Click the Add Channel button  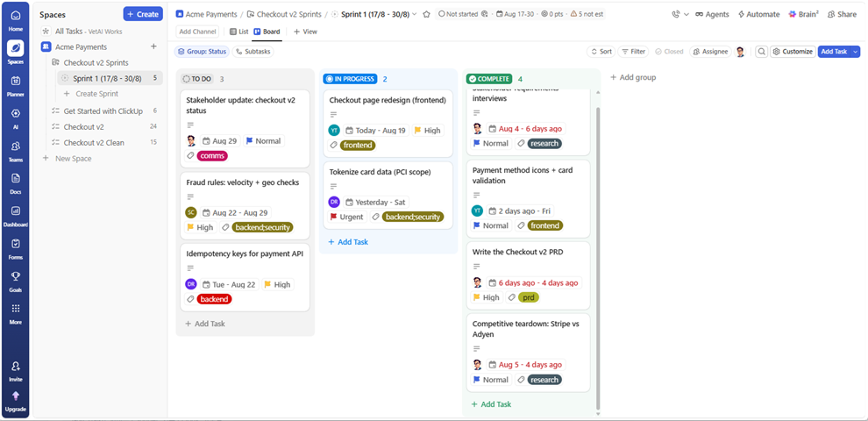[197, 32]
